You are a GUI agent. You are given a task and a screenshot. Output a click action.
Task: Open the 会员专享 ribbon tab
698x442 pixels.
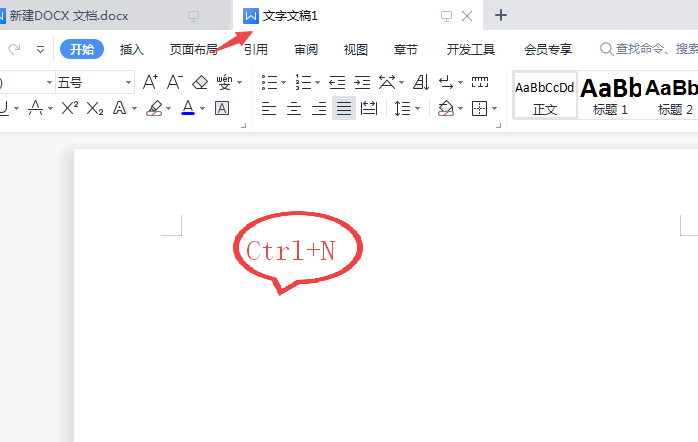point(548,49)
